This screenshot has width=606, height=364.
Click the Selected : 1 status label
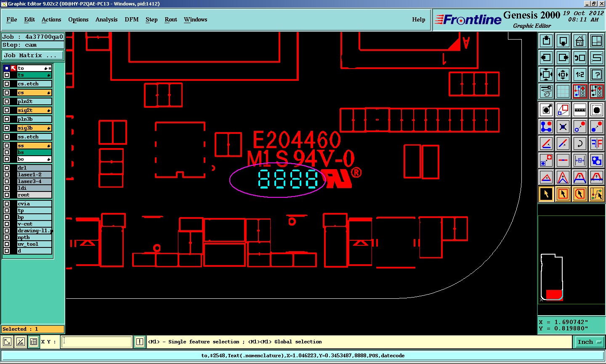coord(33,329)
